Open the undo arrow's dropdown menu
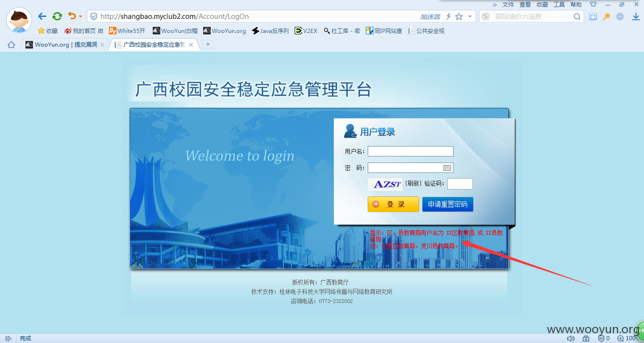Viewport: 644px width, 343px height. [x=81, y=16]
